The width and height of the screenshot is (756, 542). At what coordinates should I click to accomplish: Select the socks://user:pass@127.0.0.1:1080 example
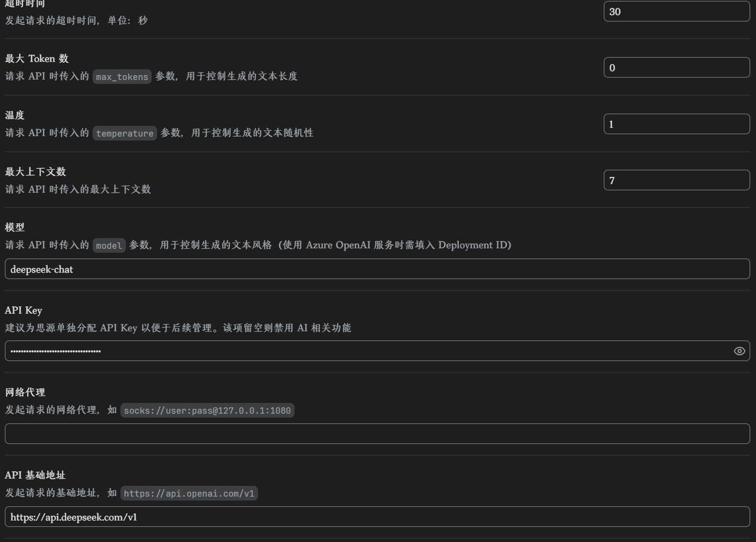click(x=207, y=410)
